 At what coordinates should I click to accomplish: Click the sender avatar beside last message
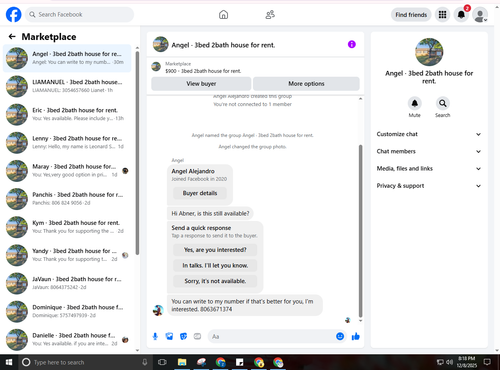pyautogui.click(x=158, y=310)
